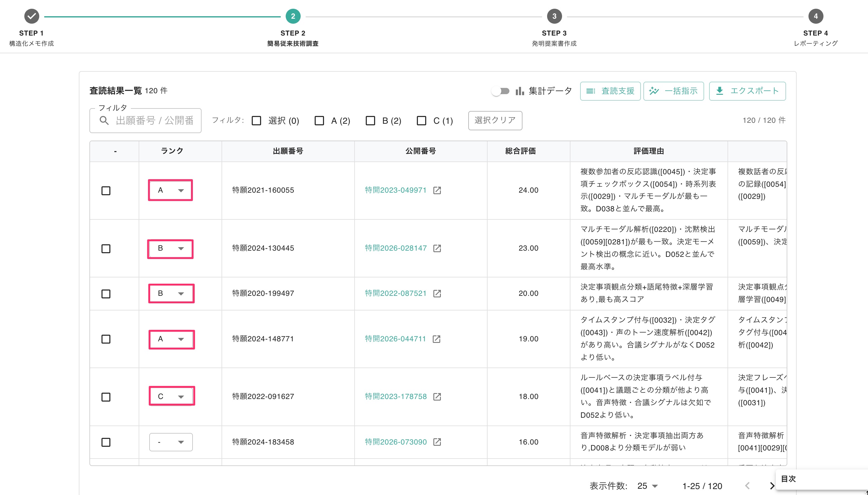
Task: Open publication link 特開2026-044711
Action: point(395,339)
